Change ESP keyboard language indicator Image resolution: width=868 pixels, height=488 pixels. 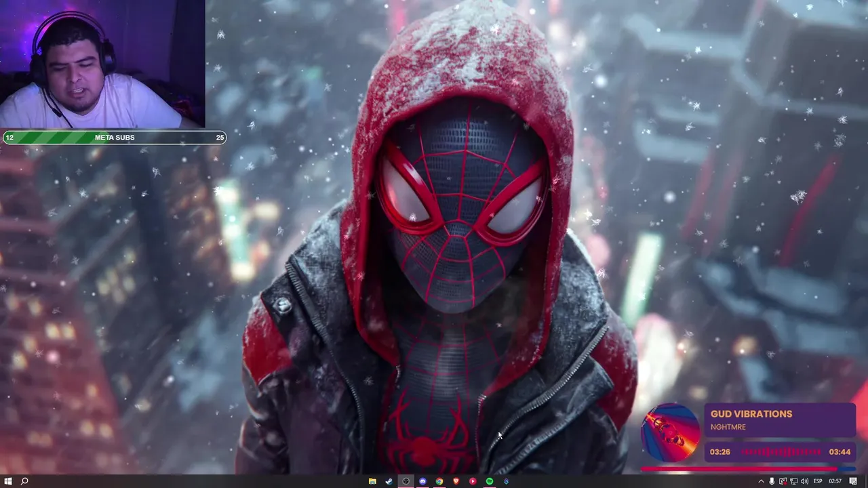(x=818, y=481)
